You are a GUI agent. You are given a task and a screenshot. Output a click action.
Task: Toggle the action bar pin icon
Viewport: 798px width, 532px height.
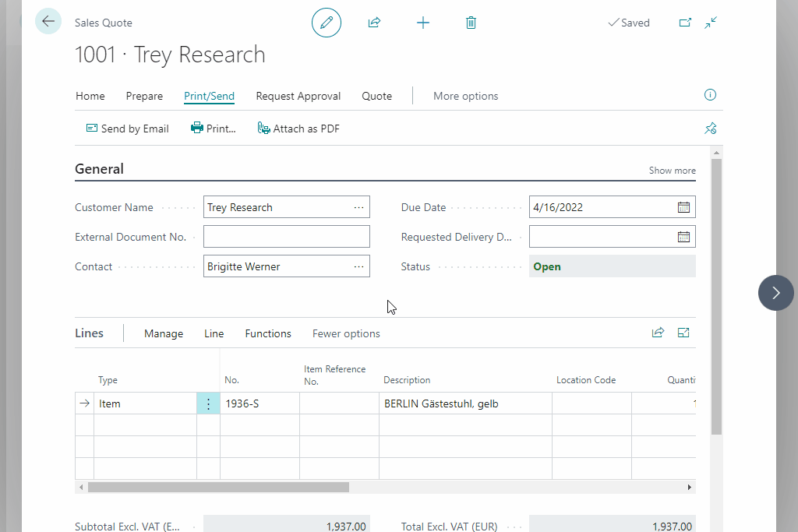point(711,129)
